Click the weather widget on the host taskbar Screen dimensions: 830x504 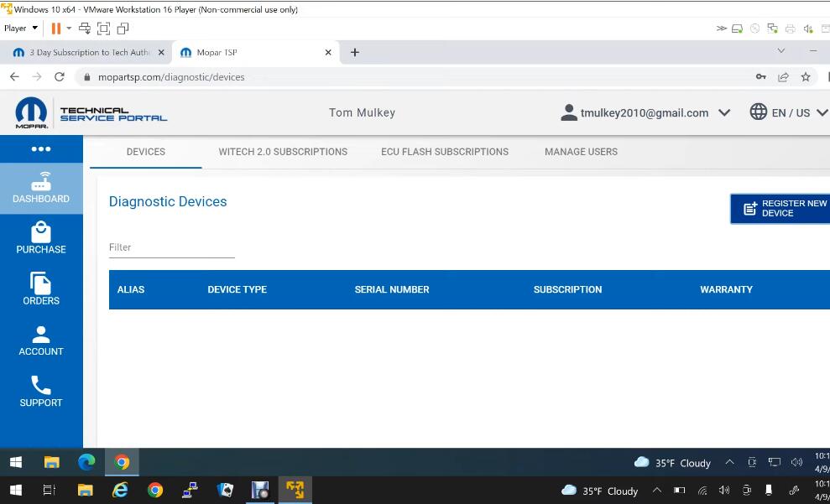pos(600,491)
